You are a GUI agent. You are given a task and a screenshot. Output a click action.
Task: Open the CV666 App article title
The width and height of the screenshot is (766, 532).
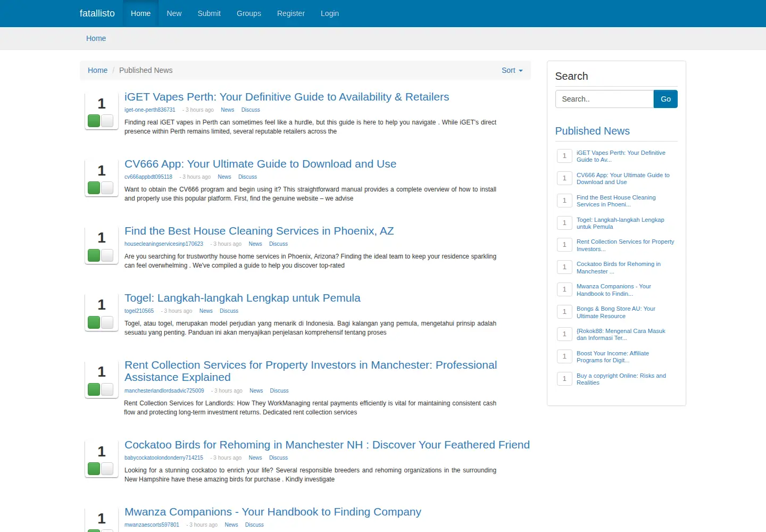(x=261, y=164)
